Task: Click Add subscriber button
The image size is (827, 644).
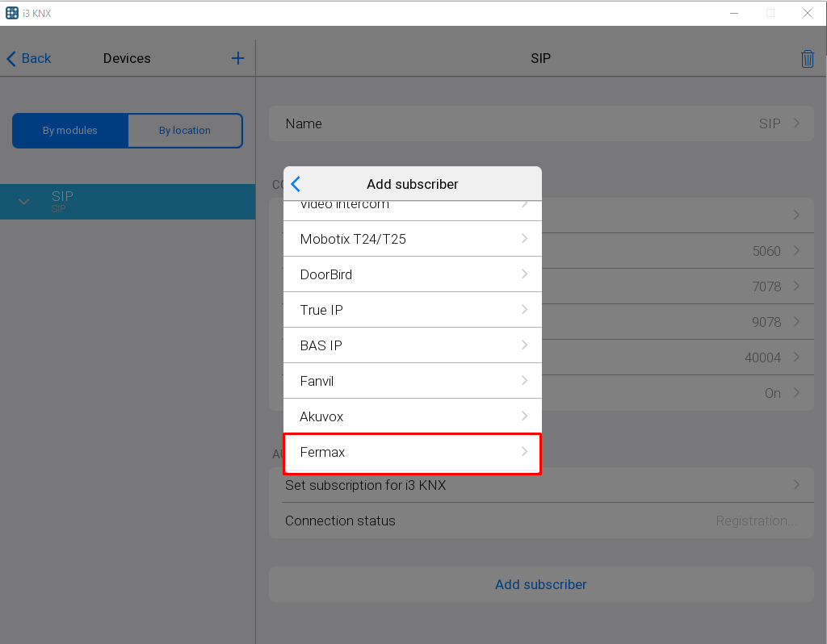Action: (540, 584)
